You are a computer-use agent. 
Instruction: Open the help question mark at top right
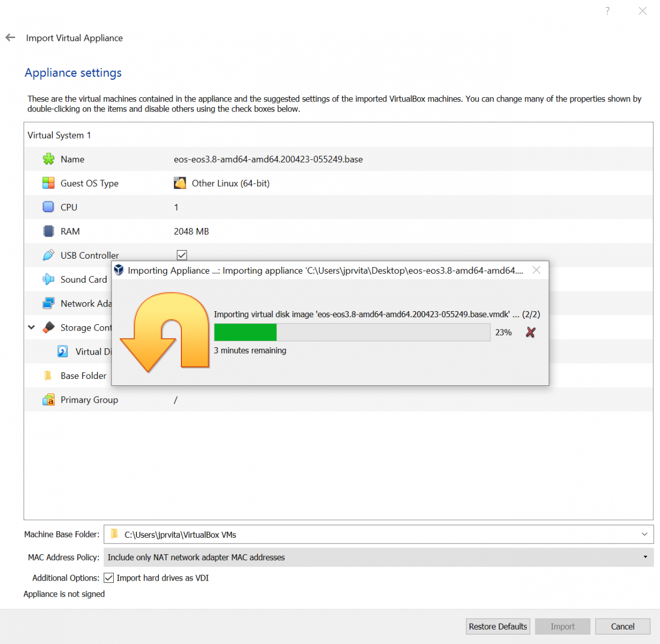coord(607,11)
